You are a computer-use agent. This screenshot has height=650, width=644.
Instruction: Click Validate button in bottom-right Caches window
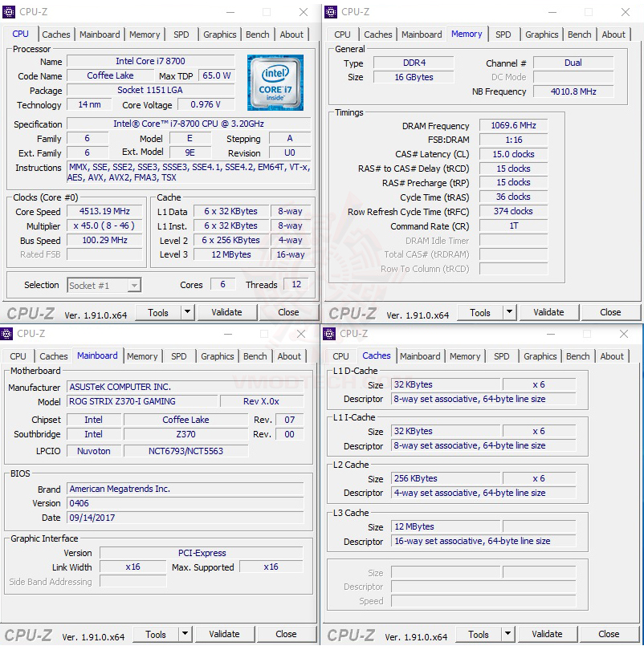coord(547,634)
